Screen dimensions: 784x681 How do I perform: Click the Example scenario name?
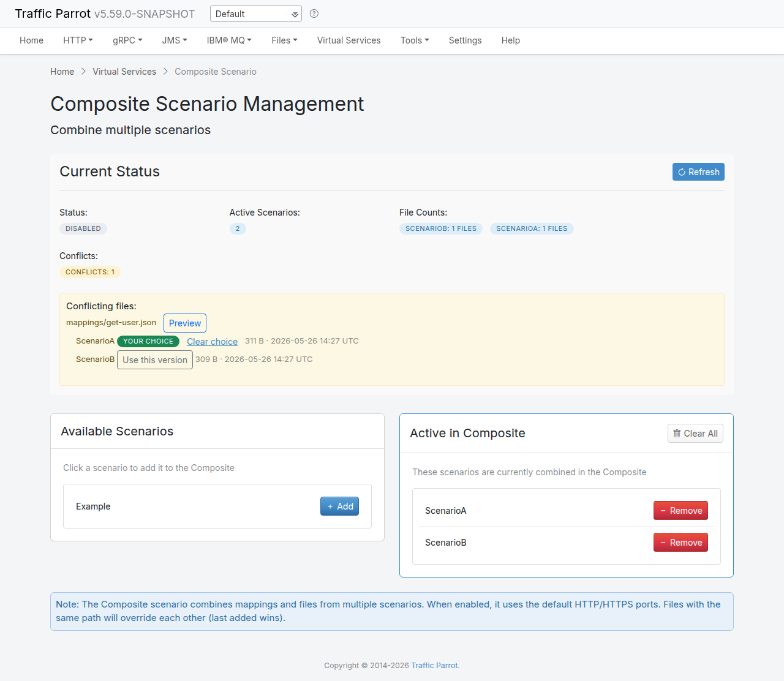[93, 506]
